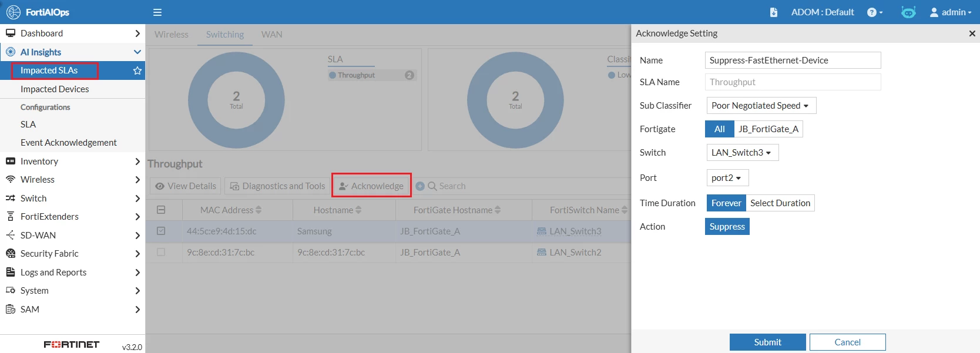Click the SAM sidebar icon
Screen dimensions: 980x353
pos(11,310)
